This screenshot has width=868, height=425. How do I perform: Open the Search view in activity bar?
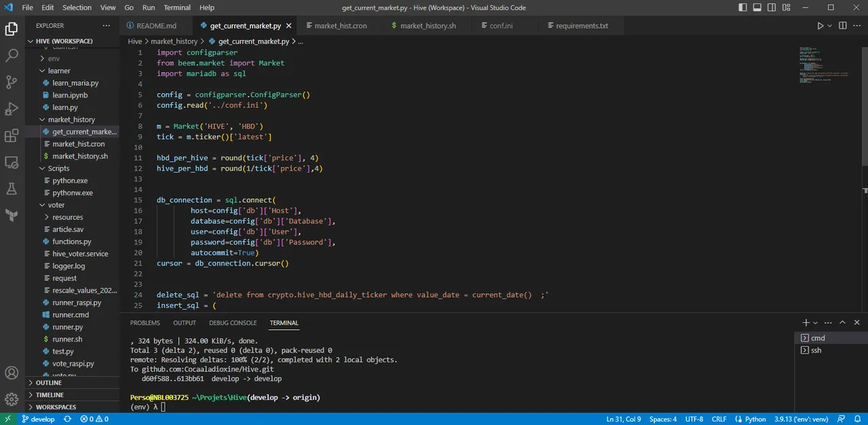click(12, 56)
